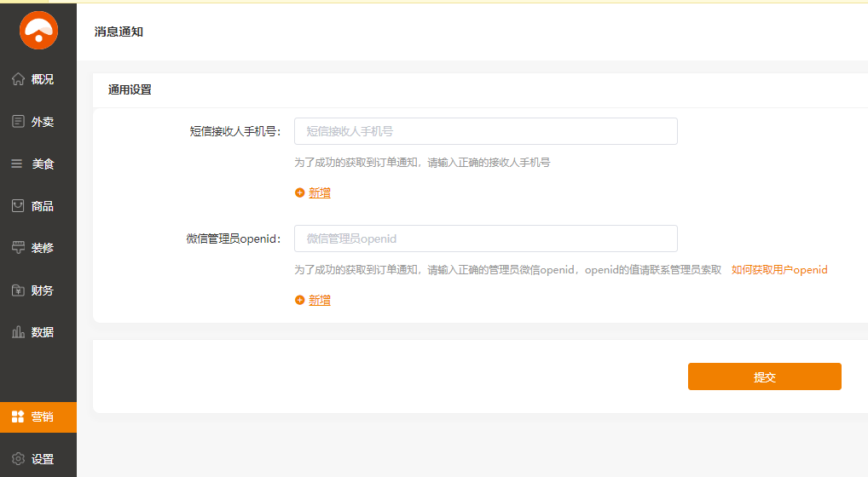
Task: Click the yen icon beside 财务
Action: pyautogui.click(x=18, y=290)
